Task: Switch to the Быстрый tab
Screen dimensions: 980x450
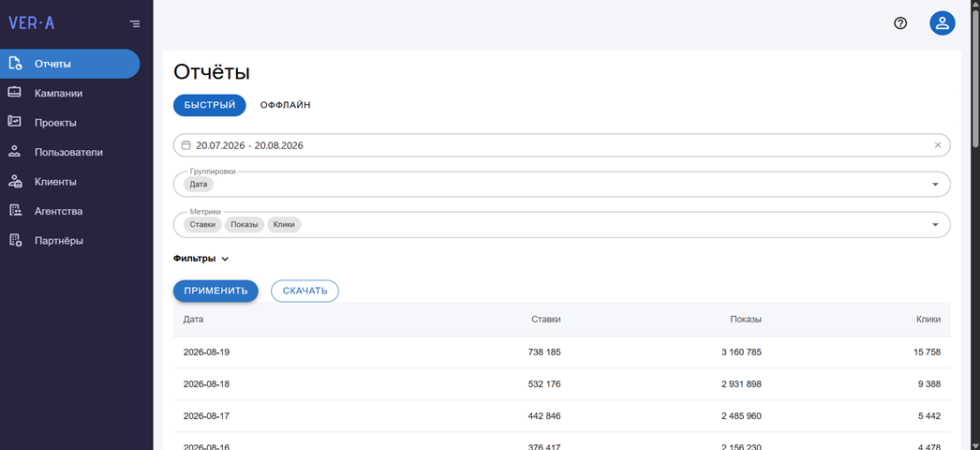Action: (209, 105)
